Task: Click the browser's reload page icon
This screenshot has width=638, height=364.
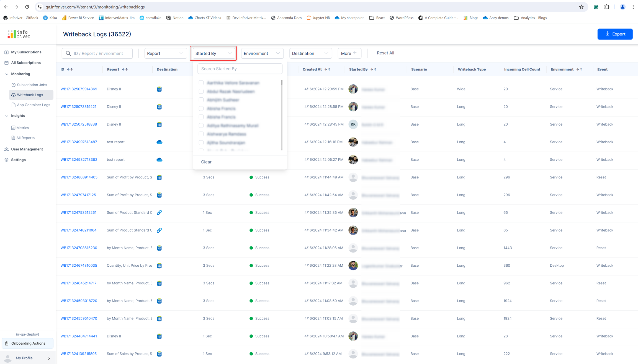Action: [x=27, y=7]
